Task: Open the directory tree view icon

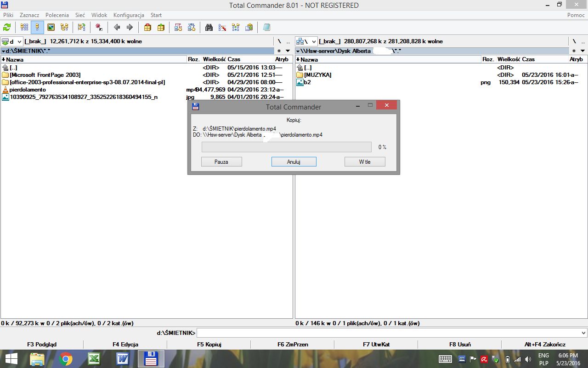Action: pyautogui.click(x=64, y=27)
